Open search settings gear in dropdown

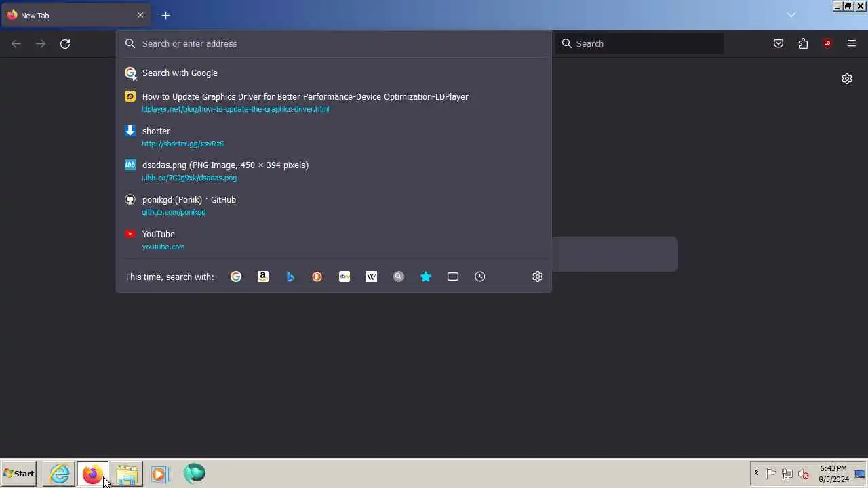(x=538, y=277)
